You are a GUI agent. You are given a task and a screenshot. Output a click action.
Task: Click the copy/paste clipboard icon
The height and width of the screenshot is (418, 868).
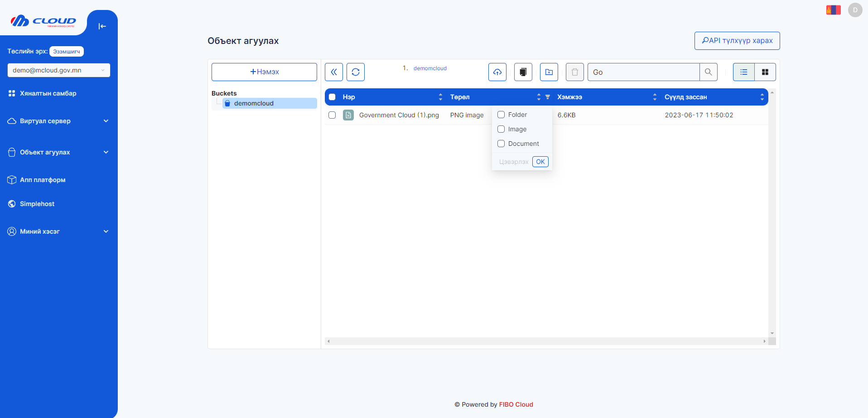(523, 72)
